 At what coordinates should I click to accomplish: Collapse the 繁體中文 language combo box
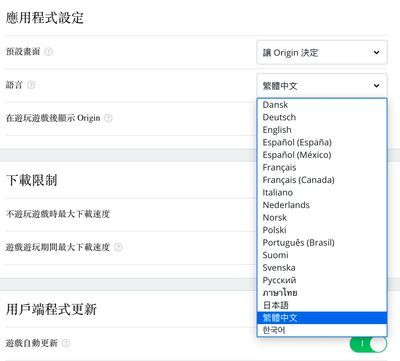322,86
